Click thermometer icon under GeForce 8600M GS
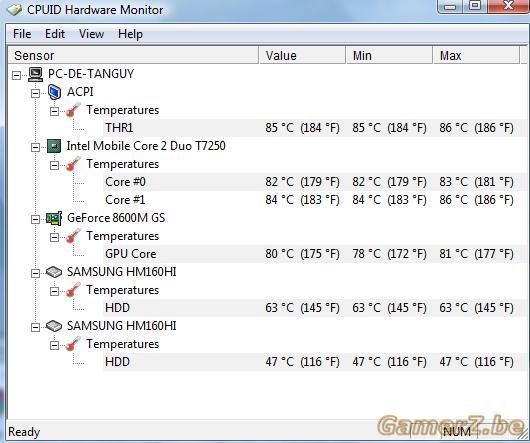The height and width of the screenshot is (443, 530). [73, 236]
